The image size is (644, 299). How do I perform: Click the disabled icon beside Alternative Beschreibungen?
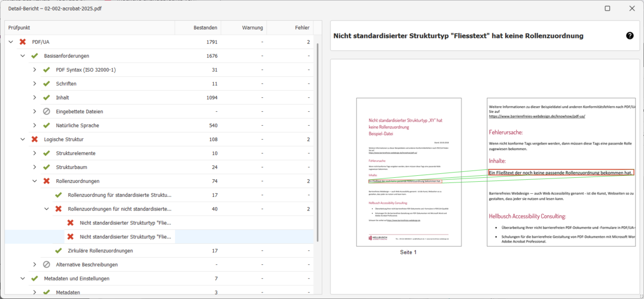click(x=46, y=265)
